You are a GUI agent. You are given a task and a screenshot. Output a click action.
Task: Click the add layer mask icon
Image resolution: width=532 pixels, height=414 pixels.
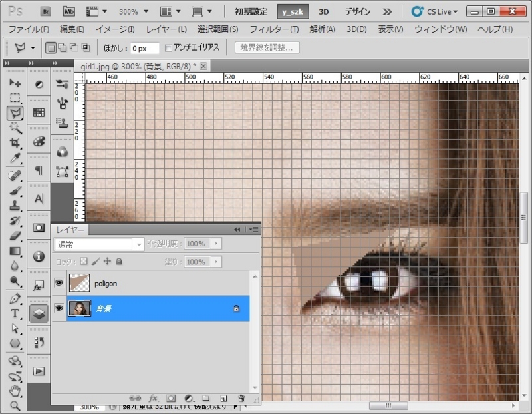170,398
